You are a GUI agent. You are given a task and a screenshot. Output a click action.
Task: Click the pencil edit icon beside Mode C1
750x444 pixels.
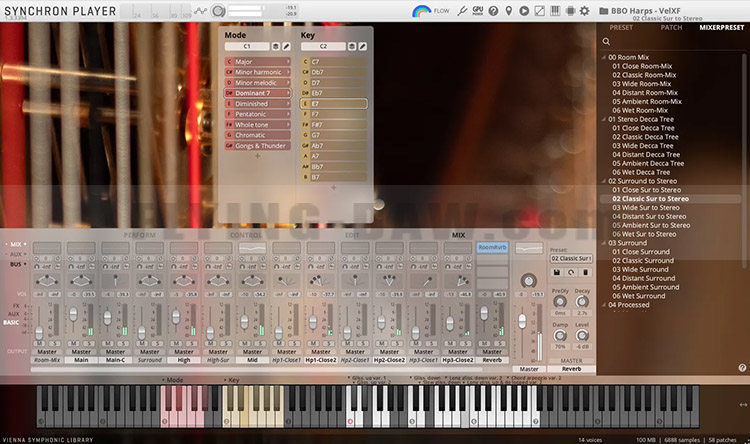(x=286, y=46)
